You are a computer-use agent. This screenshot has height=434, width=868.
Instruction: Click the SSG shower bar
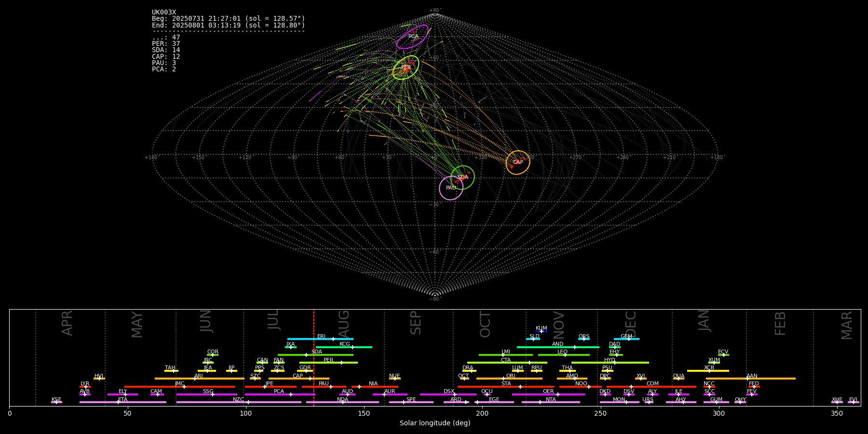click(206, 394)
